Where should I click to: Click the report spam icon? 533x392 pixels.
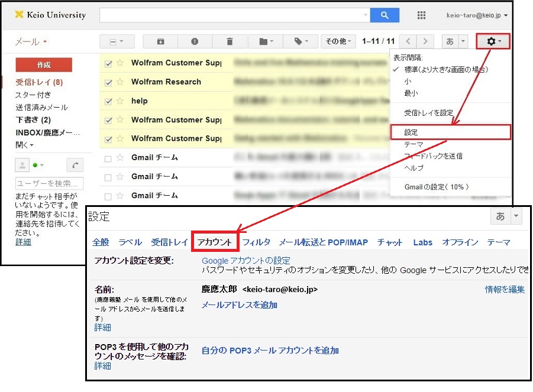point(195,41)
